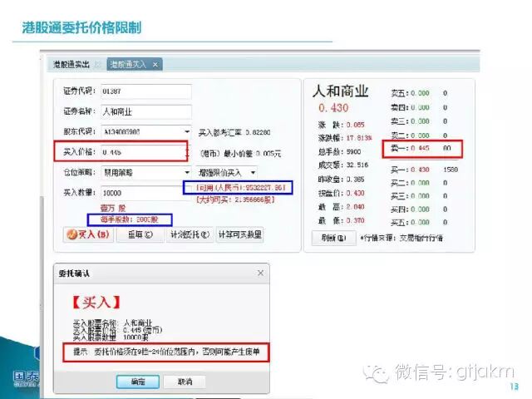Screen dimensions: 532x399
Task: Click the 刷新 refresh button
Action: click(333, 238)
